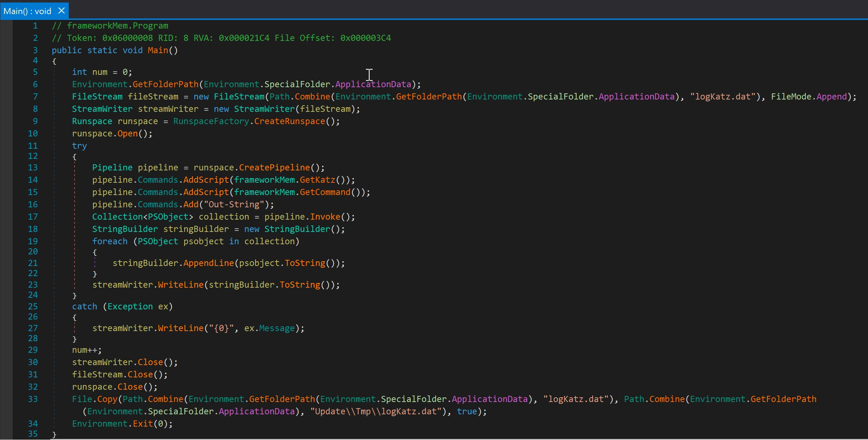Click pipeline.Invoke method on line 17
The width and height of the screenshot is (868, 440).
click(x=325, y=217)
